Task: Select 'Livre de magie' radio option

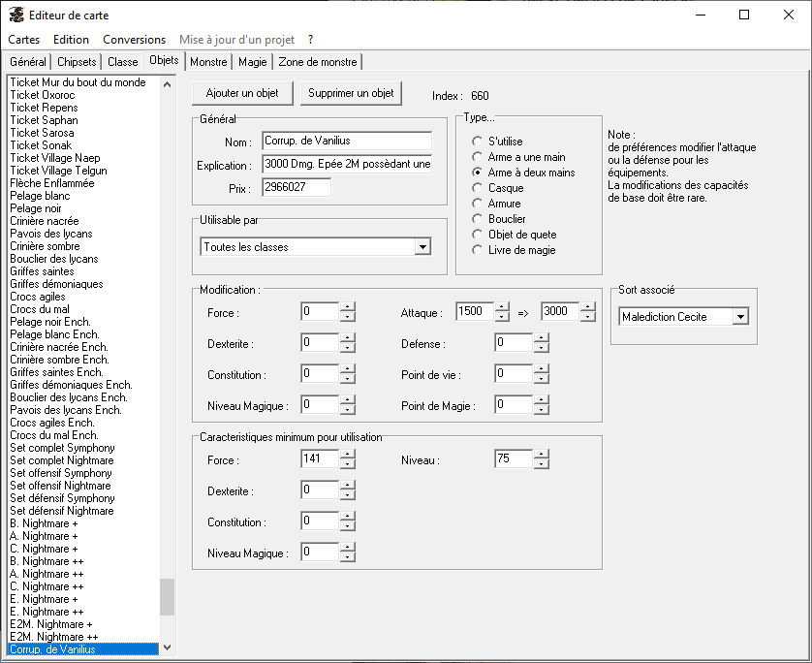Action: [477, 250]
